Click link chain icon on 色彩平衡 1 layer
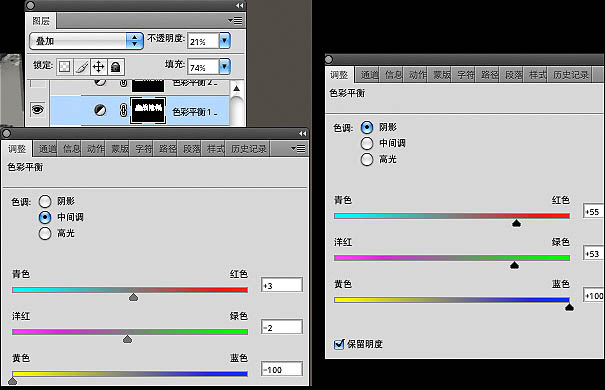 tap(123, 111)
